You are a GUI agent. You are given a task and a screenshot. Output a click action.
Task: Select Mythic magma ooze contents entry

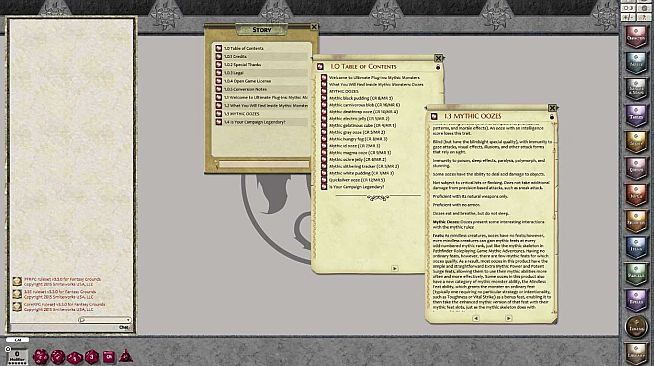(360, 153)
